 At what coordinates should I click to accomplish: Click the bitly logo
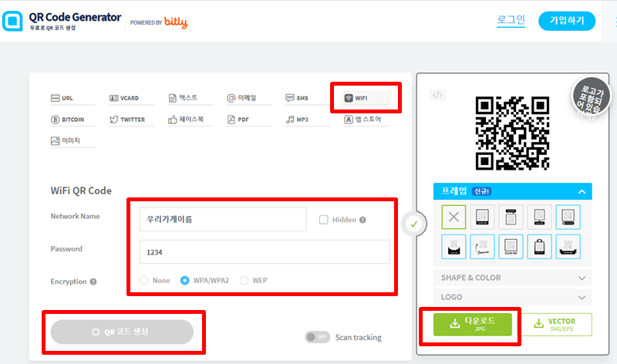176,22
